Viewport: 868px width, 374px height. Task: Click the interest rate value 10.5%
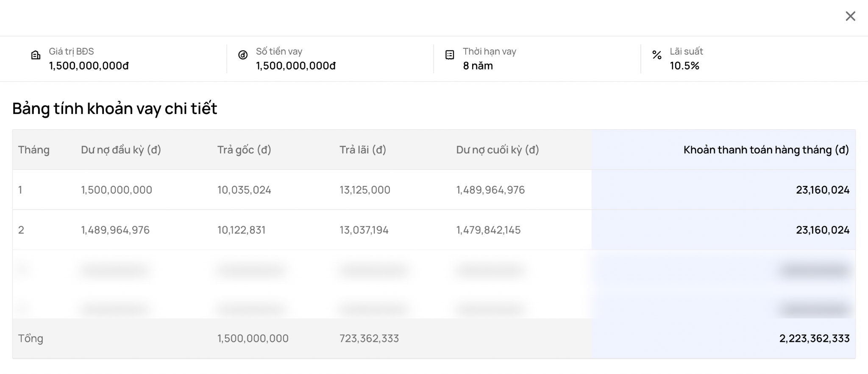[684, 66]
